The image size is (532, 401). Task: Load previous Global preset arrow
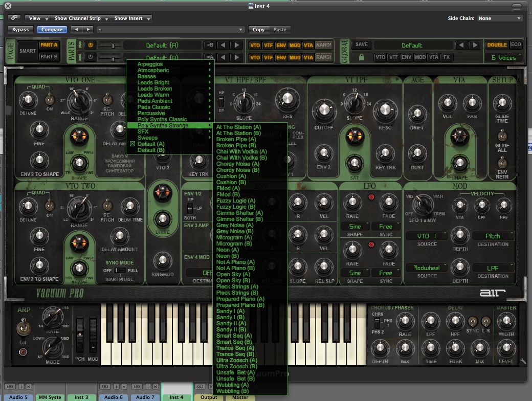click(461, 45)
